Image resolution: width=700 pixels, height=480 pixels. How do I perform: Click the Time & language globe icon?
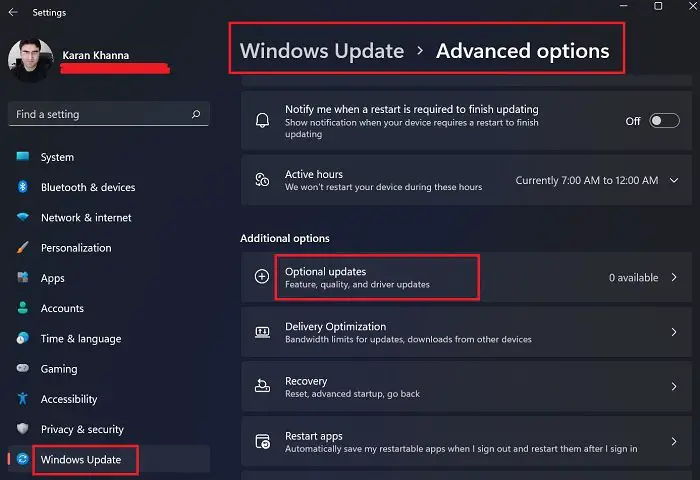point(23,338)
